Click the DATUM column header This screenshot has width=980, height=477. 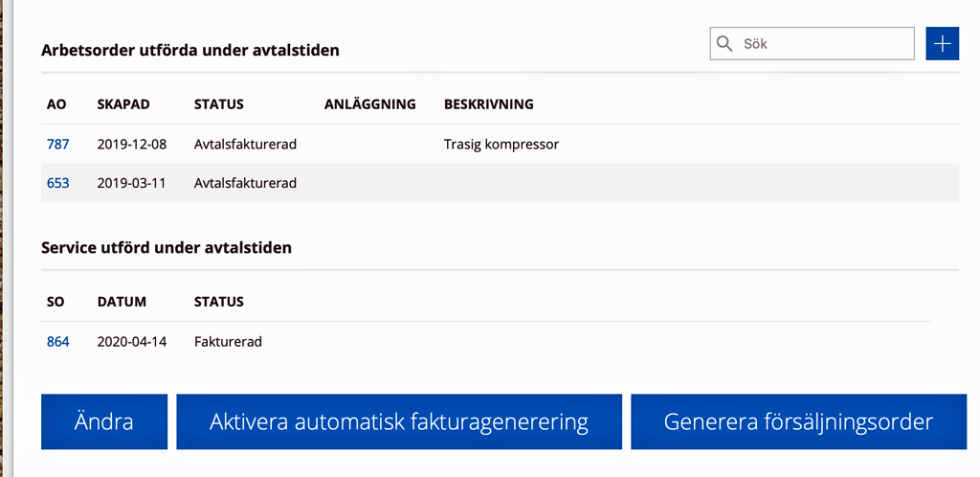(x=122, y=302)
